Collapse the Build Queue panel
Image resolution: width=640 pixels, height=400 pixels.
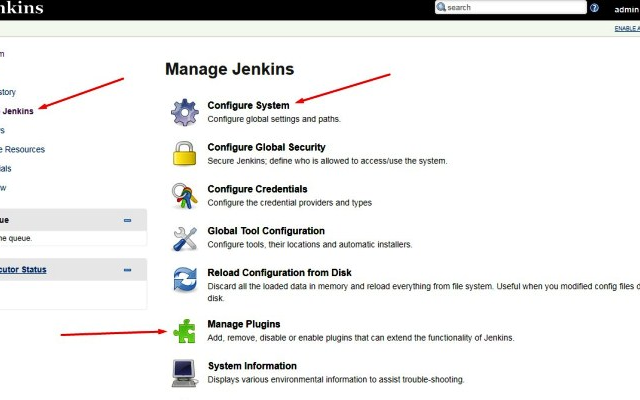[127, 220]
